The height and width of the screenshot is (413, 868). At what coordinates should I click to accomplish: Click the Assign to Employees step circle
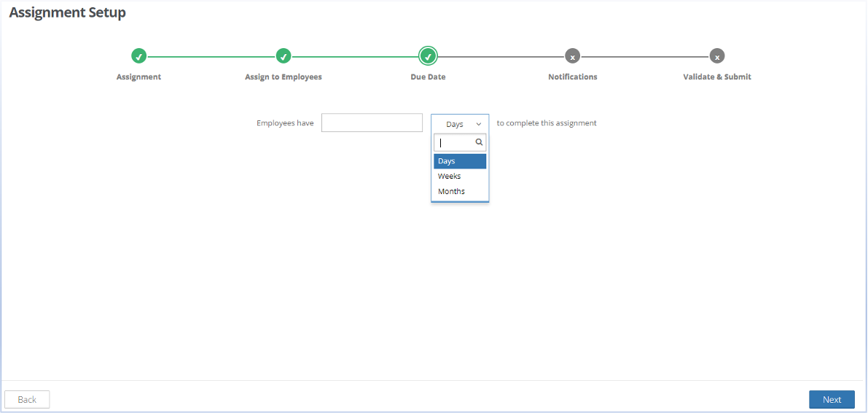click(x=284, y=56)
